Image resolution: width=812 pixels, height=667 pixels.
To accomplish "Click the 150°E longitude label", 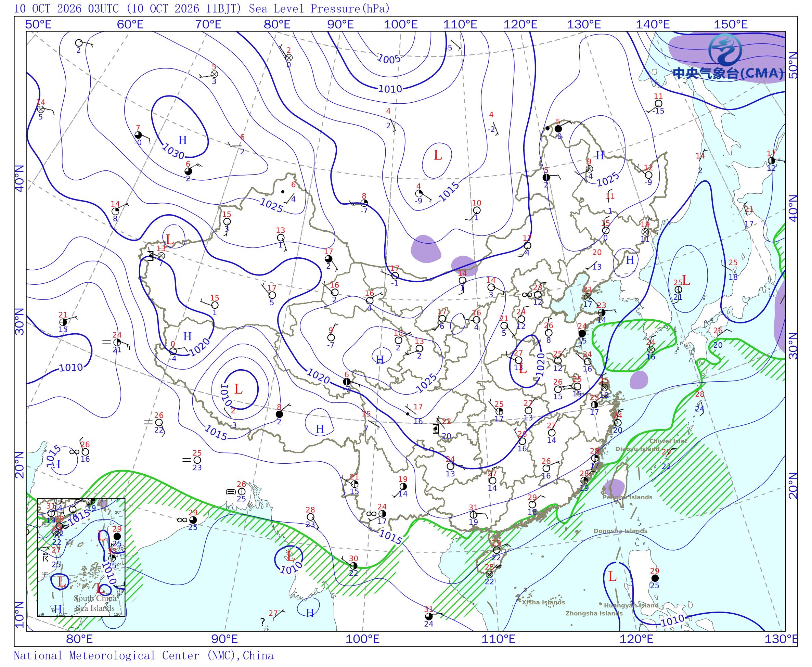I will coord(731,25).
